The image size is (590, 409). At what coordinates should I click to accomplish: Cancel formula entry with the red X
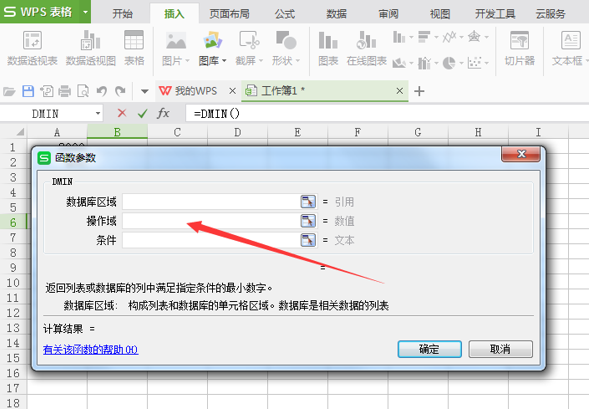coord(122,113)
